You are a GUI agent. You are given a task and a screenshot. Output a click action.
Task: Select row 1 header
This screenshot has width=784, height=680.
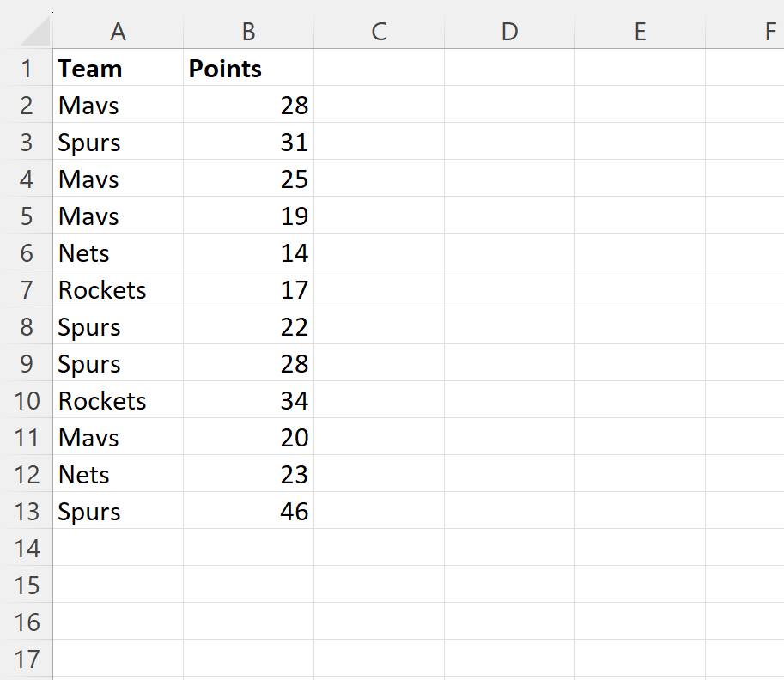[x=27, y=69]
